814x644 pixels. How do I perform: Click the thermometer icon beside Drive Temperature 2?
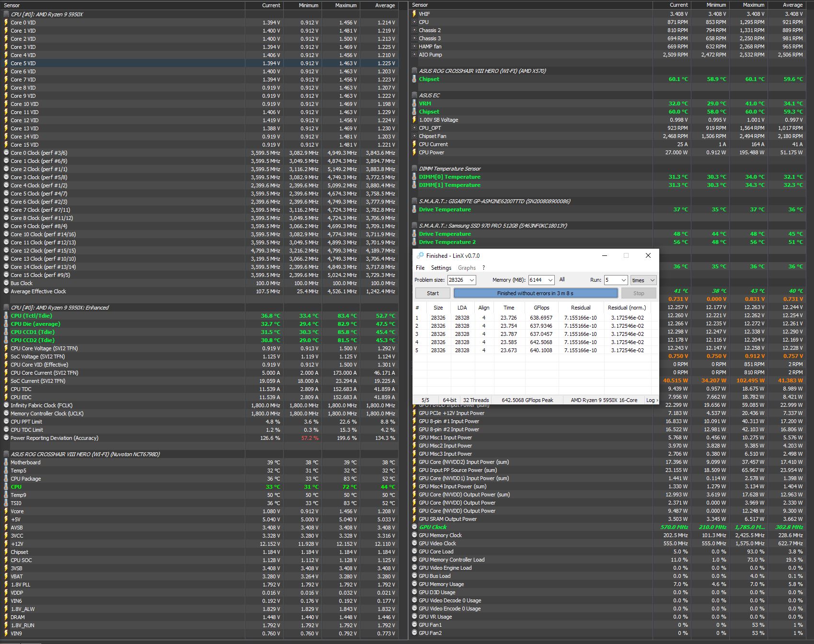click(x=414, y=242)
